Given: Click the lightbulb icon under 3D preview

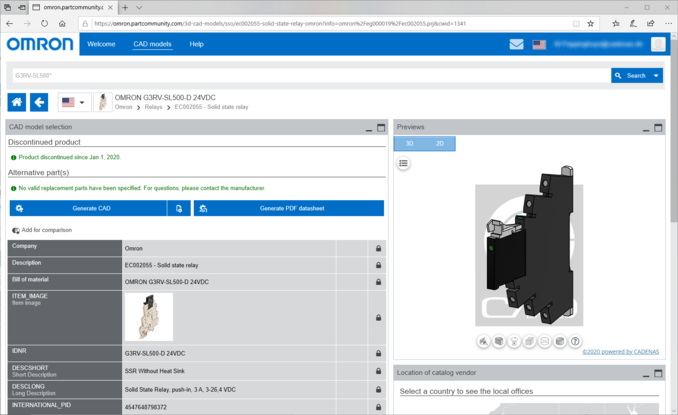Looking at the screenshot, I should (514, 342).
